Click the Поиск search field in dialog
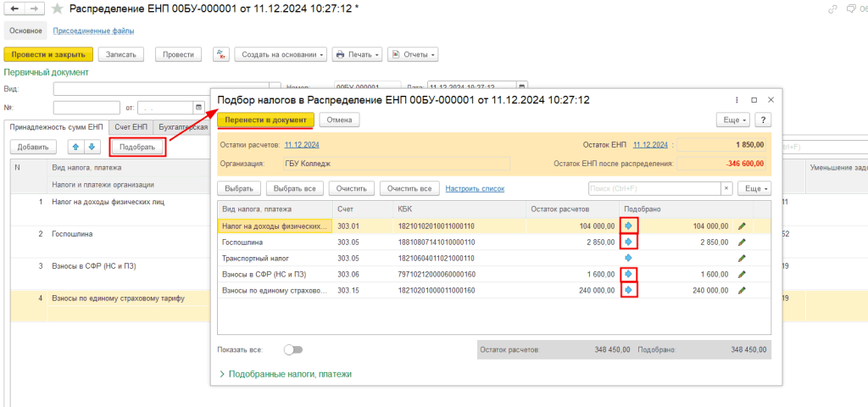Screen dimensions: 868x407 [654, 188]
